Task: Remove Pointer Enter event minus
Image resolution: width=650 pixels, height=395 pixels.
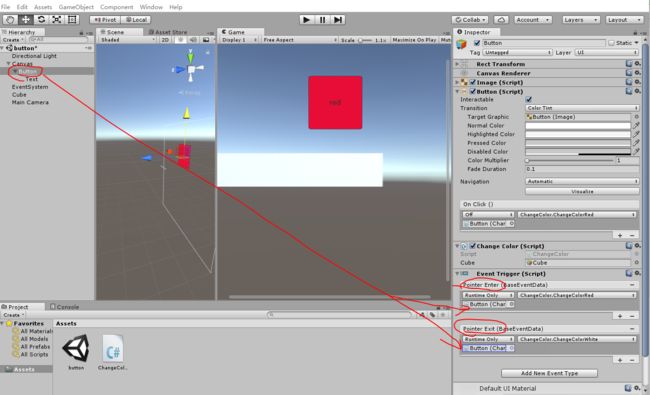Action: [x=632, y=285]
